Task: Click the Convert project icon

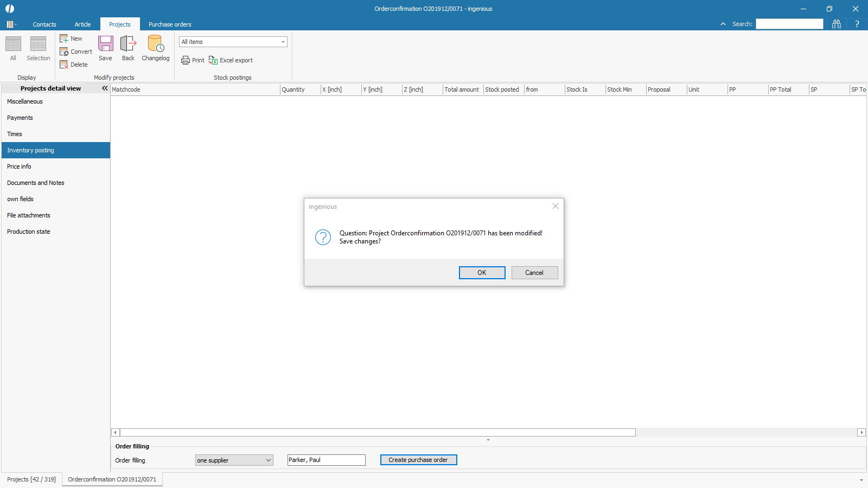Action: (x=64, y=52)
